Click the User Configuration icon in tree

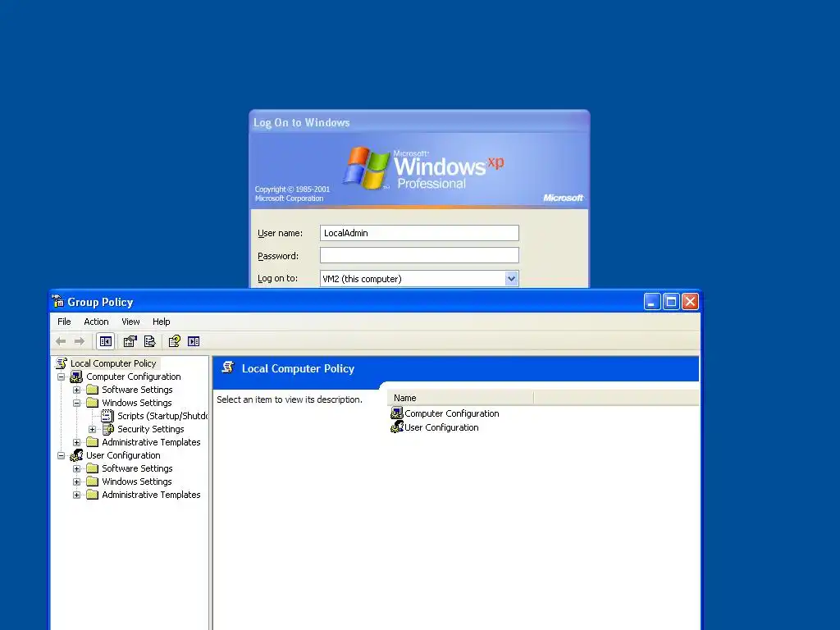point(76,455)
